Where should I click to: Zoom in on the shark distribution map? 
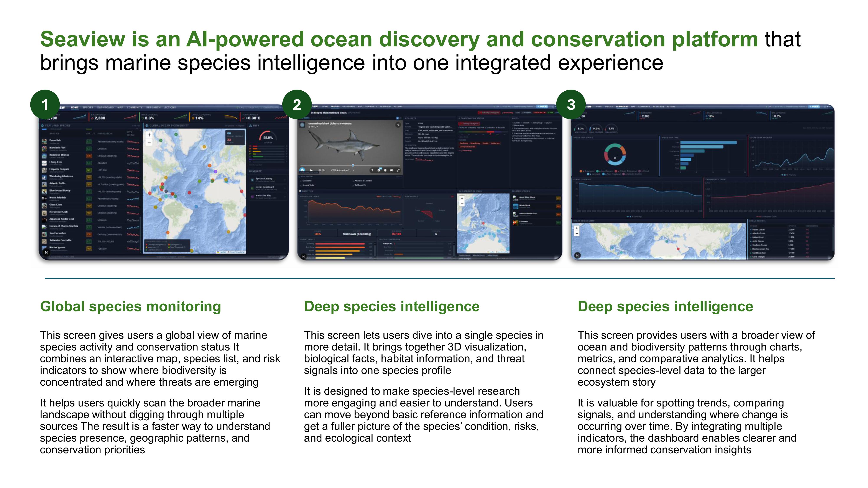(462, 198)
